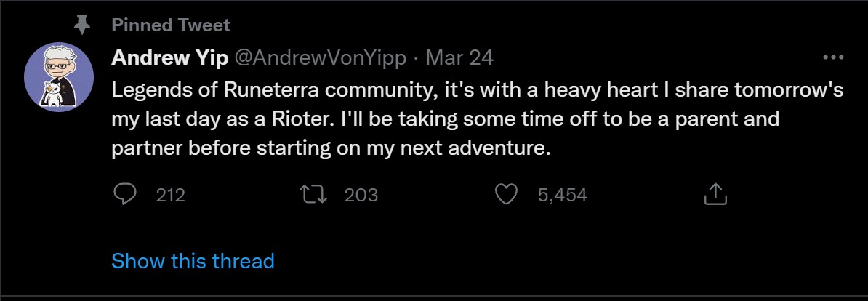Click the 5,454 likes count
The image size is (868, 301).
pos(562,195)
